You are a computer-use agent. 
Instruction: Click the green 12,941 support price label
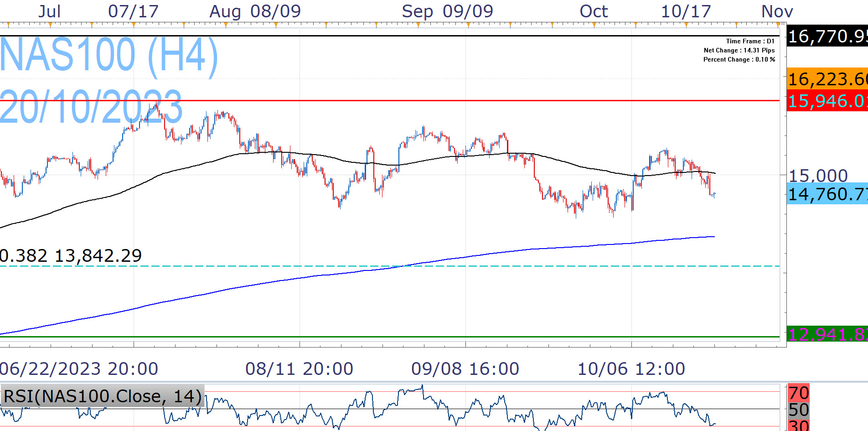[827, 334]
